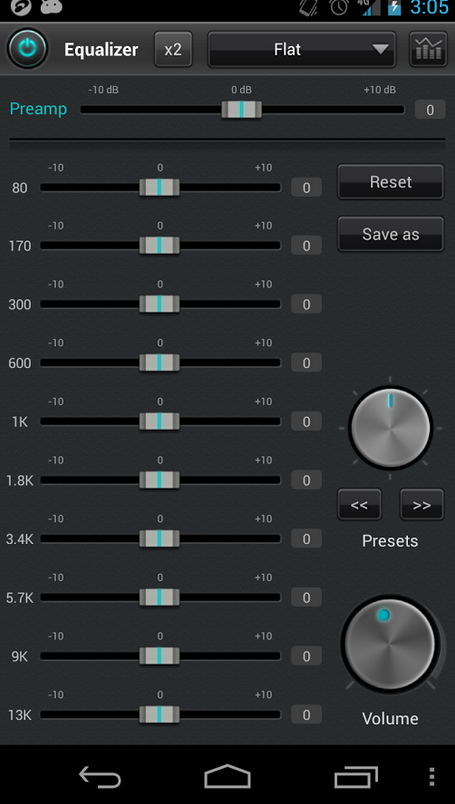Tap the Android home navigation icon
The image size is (455, 804).
(227, 776)
